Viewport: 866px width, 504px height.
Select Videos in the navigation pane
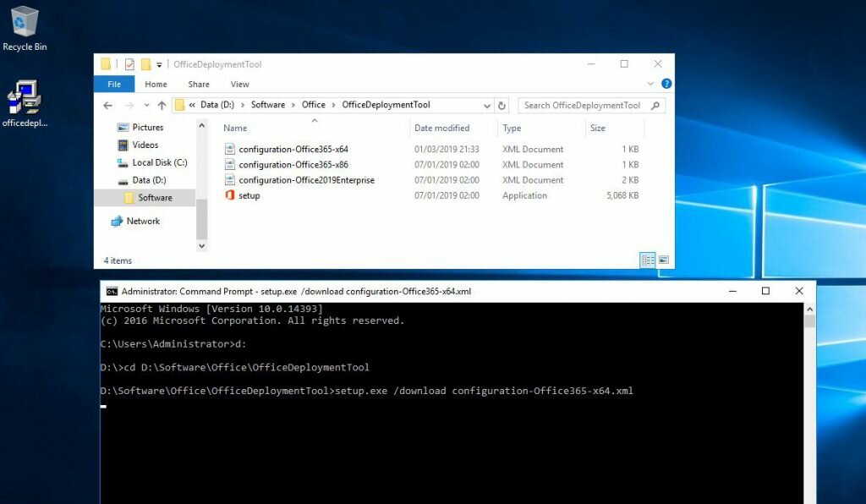145,145
